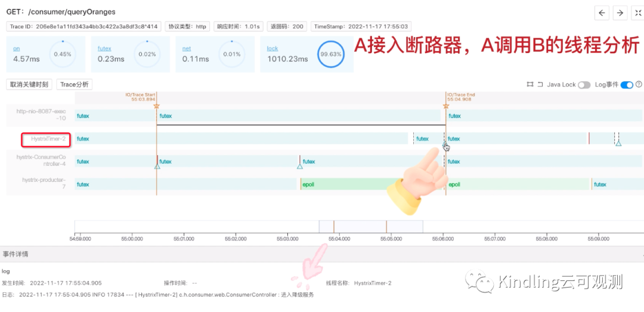Image resolution: width=644 pixels, height=312 pixels.
Task: Click the 55:01.000 tick on the time axis
Action: point(184,238)
